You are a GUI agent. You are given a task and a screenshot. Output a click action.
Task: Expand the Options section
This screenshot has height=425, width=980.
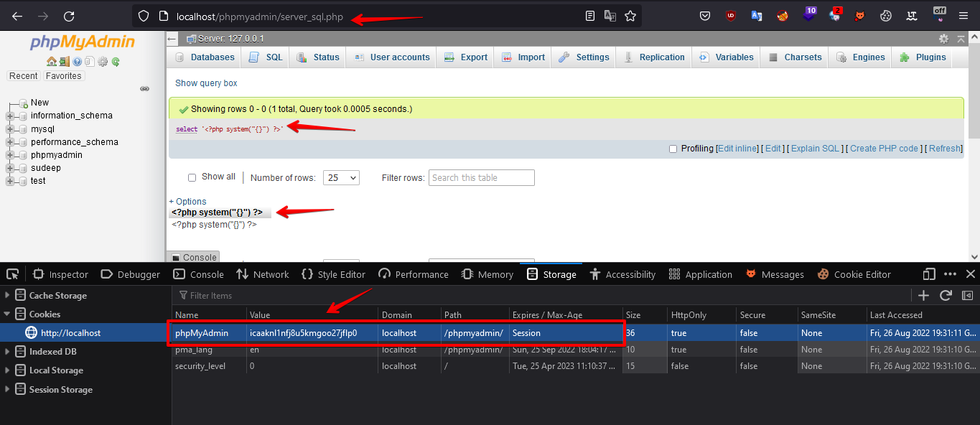click(187, 201)
